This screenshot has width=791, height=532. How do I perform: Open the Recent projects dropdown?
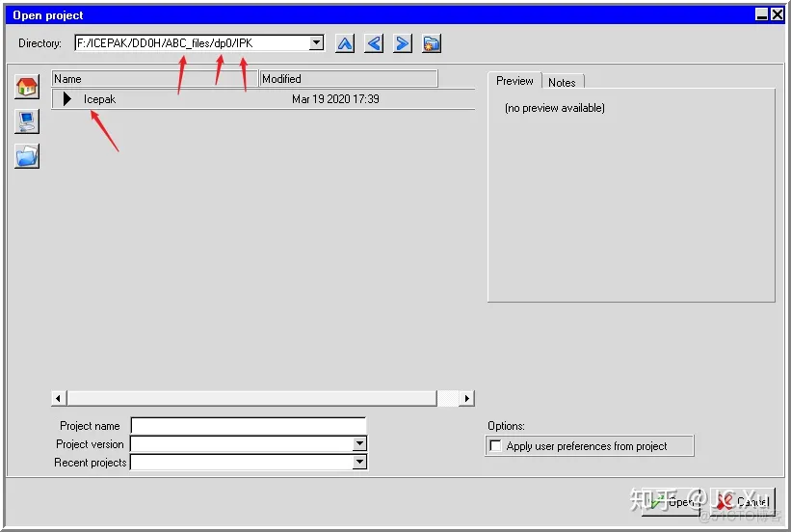pos(359,462)
